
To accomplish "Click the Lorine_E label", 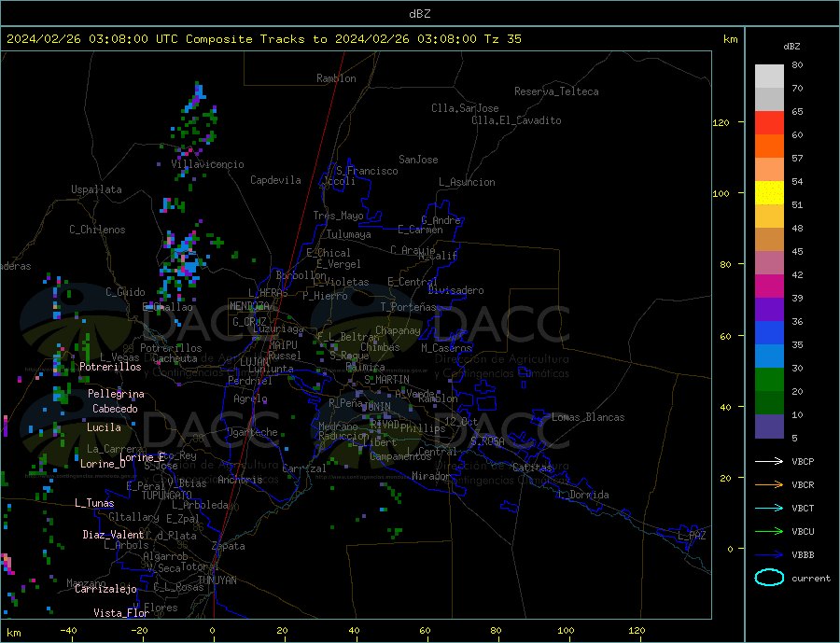I will tap(143, 456).
